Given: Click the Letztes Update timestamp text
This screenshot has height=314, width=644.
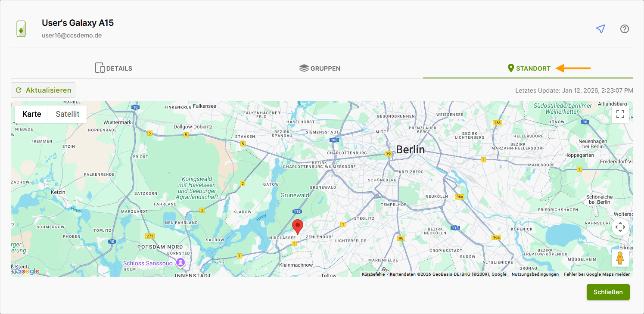Looking at the screenshot, I should tap(574, 90).
